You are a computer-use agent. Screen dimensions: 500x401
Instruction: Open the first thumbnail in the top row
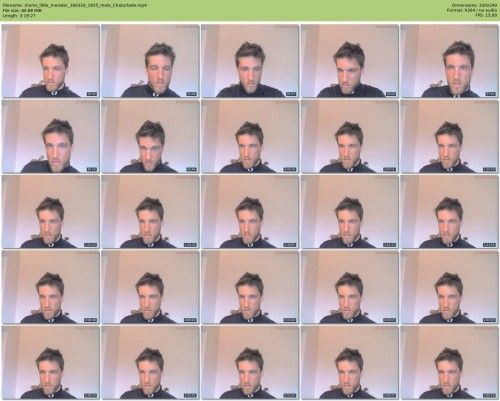51,61
